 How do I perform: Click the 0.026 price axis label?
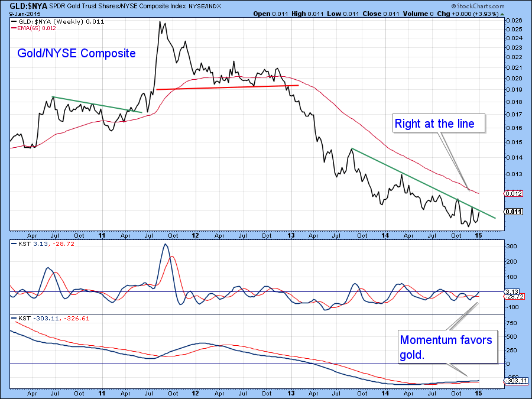[514, 21]
